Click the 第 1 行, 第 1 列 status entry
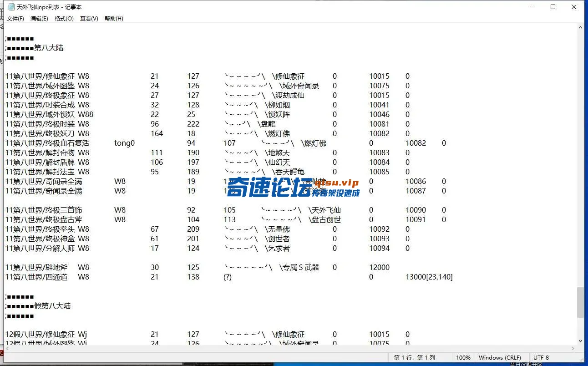The width and height of the screenshot is (588, 366). pos(415,358)
